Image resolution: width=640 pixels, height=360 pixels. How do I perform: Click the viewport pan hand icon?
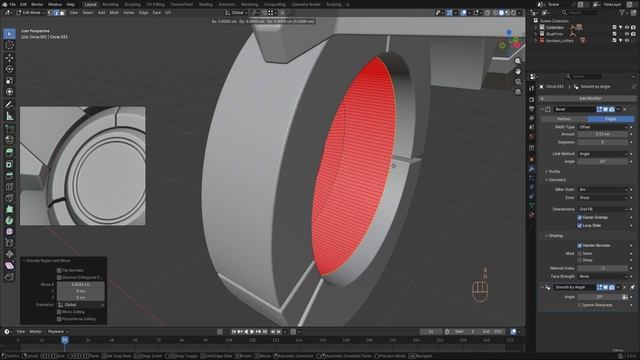(518, 71)
